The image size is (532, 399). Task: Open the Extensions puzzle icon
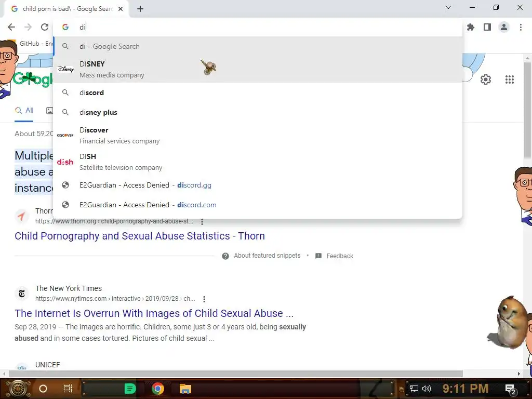tap(471, 27)
